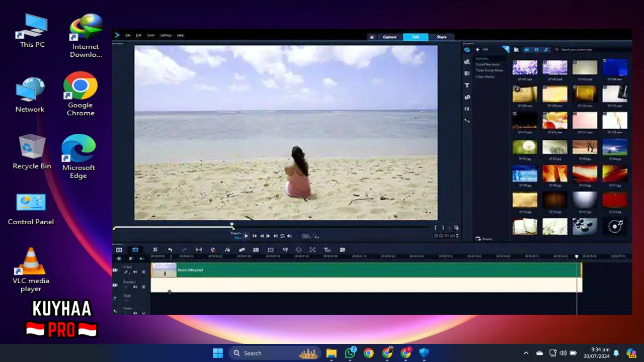The width and height of the screenshot is (644, 362).
Task: Select the Beach Sitting.mp4 clip on timeline
Action: (x=366, y=270)
